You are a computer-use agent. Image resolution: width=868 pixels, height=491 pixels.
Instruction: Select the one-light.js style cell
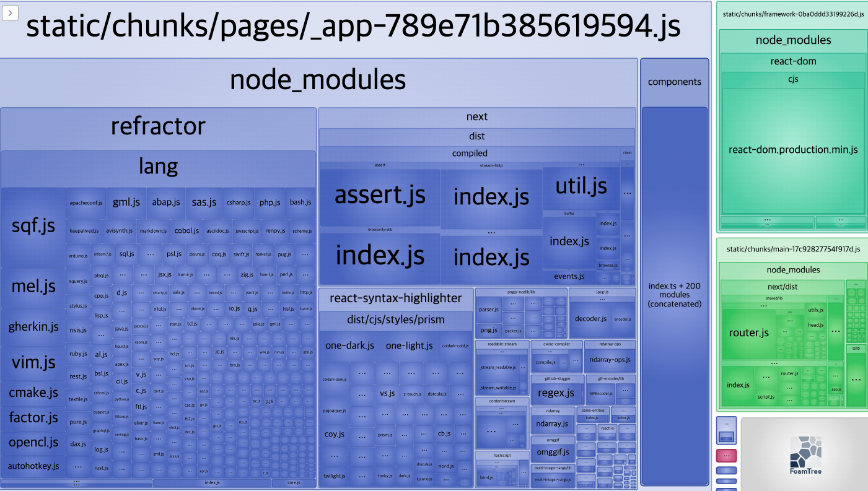pos(409,345)
